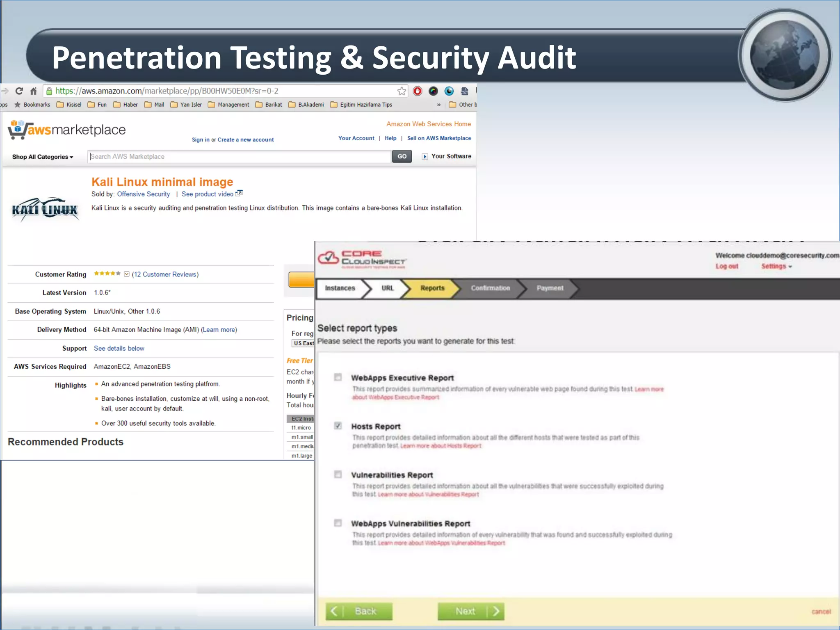Click the Learn more AMI link
This screenshot has width=840, height=630.
click(219, 330)
